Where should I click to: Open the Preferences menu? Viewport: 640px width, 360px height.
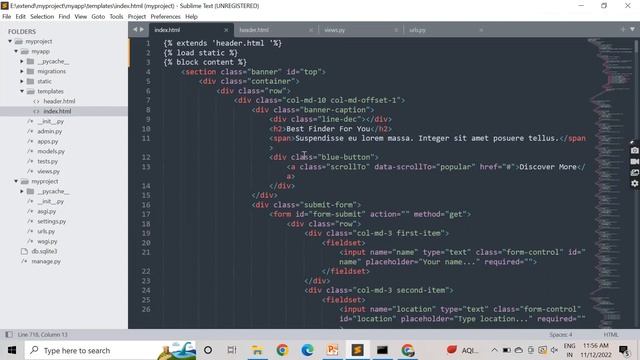pos(165,17)
